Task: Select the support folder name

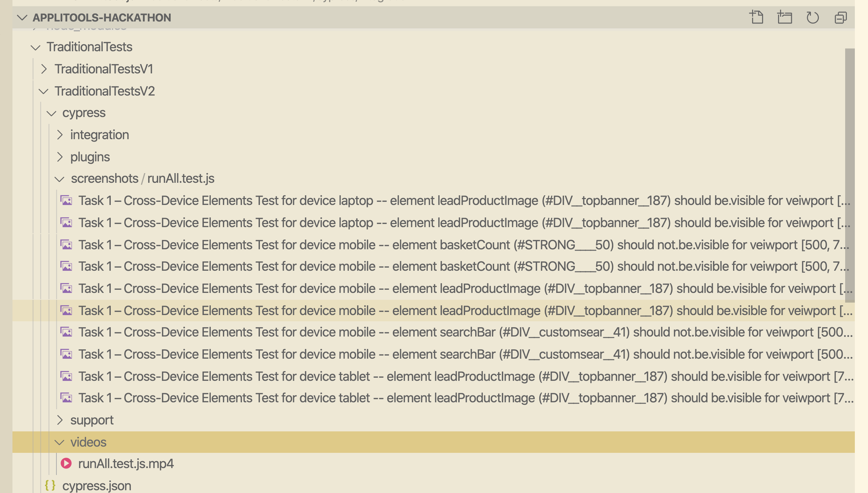Action: click(92, 420)
